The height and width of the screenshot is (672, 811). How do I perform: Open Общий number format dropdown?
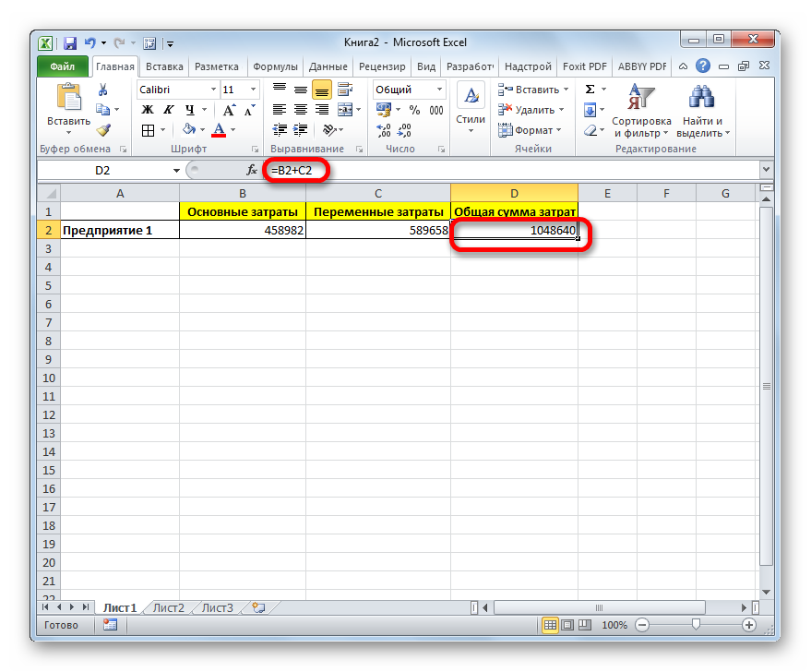pyautogui.click(x=439, y=90)
